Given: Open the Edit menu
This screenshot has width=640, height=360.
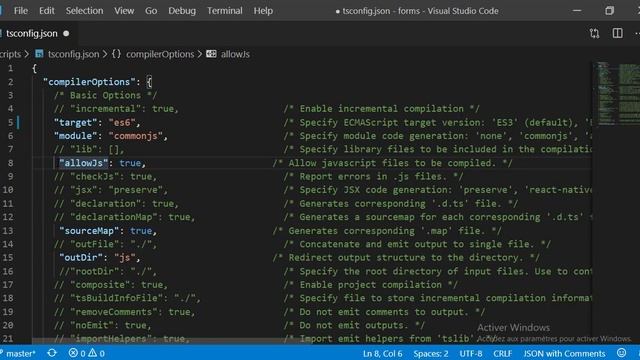Looking at the screenshot, I should point(47,11).
